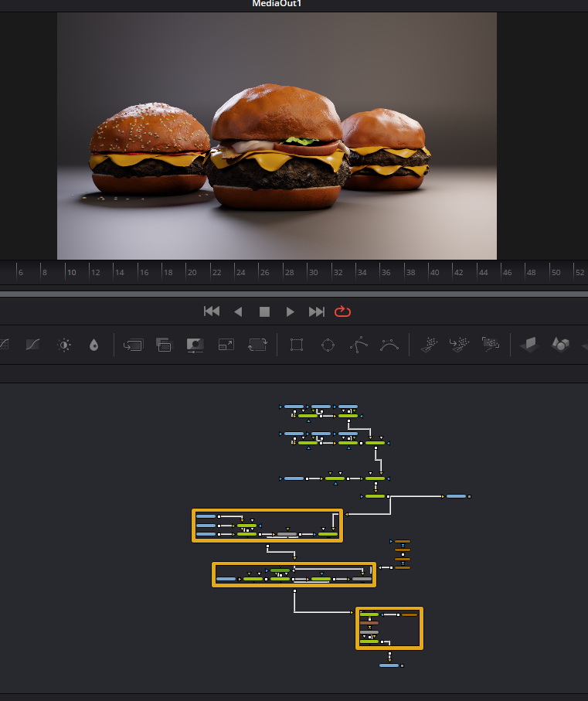
Task: Play the composition forward
Action: click(x=291, y=311)
